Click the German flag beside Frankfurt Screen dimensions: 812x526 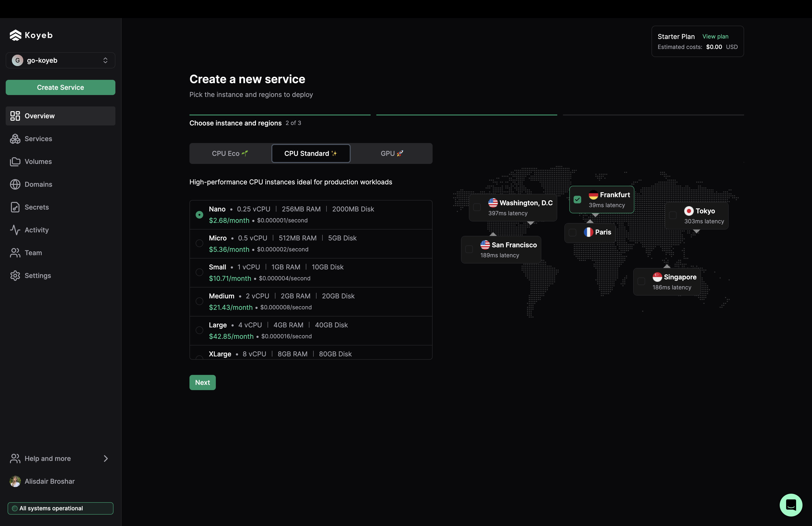[593, 195]
